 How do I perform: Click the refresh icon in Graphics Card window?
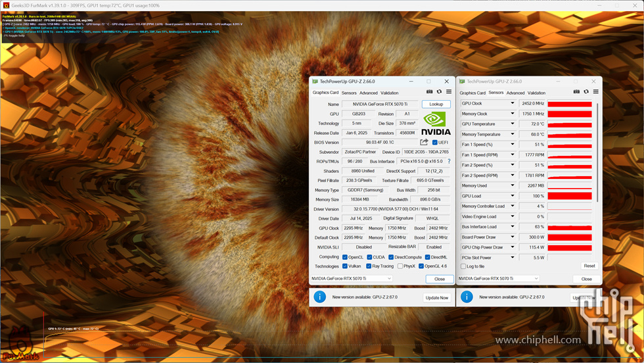pyautogui.click(x=439, y=91)
